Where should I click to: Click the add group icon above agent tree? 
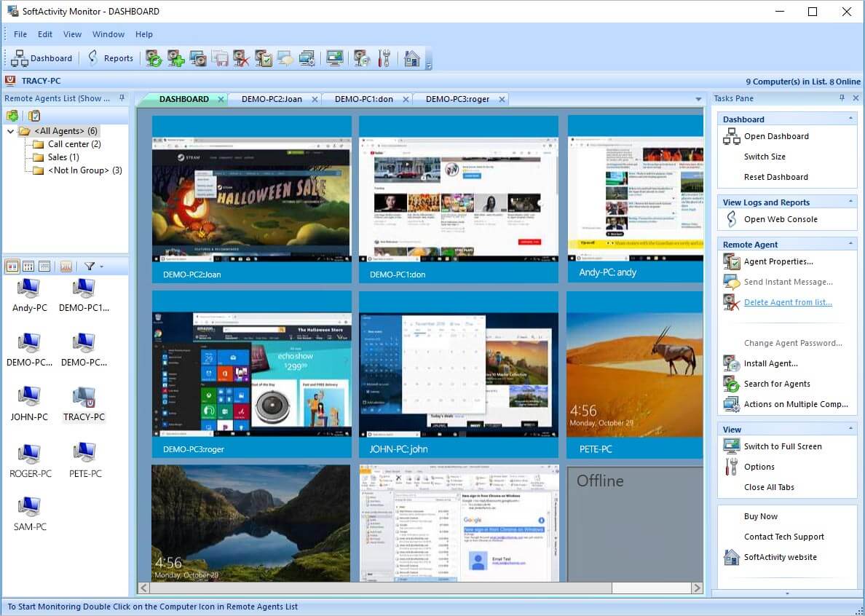(x=12, y=116)
